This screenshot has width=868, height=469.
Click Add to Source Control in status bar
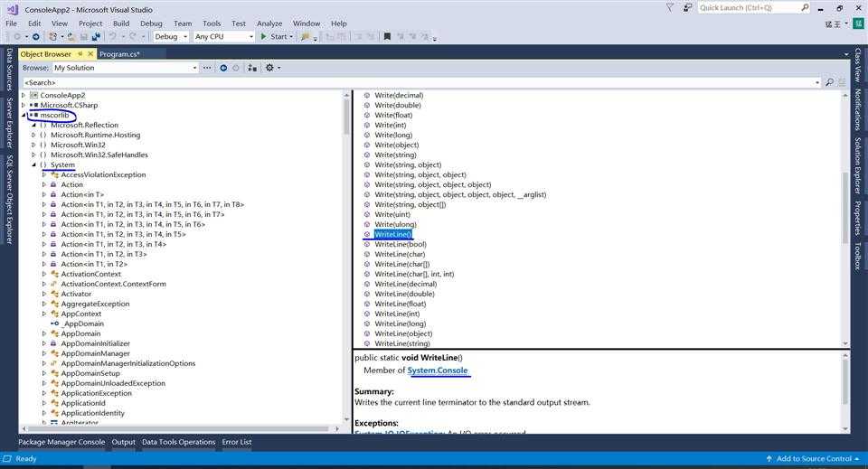pyautogui.click(x=814, y=458)
